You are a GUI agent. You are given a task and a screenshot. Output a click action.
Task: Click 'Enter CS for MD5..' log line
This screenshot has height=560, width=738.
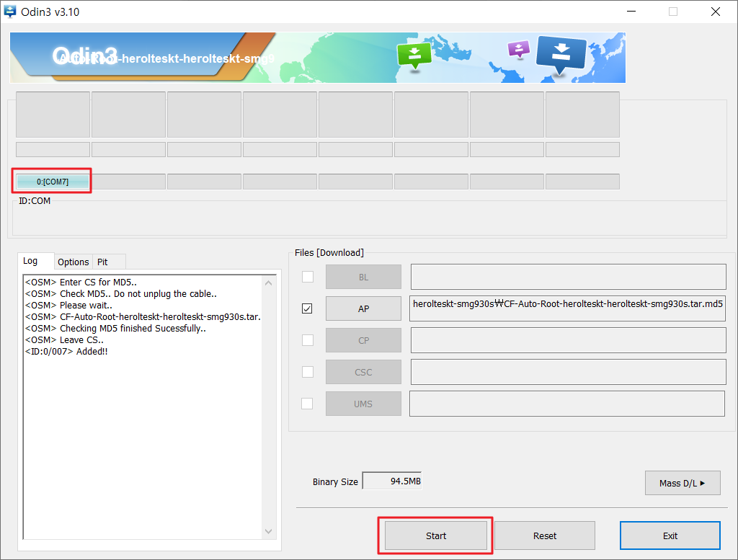coord(81,283)
